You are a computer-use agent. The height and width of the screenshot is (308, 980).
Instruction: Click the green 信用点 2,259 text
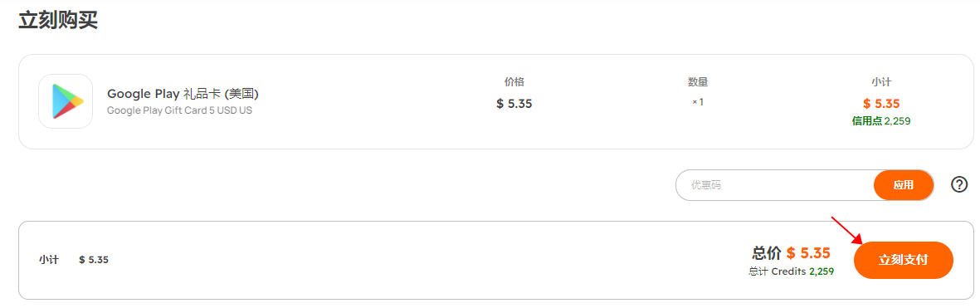881,120
